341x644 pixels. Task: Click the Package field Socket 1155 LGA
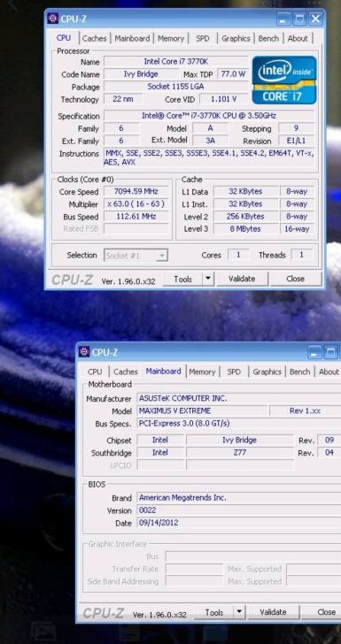[176, 87]
